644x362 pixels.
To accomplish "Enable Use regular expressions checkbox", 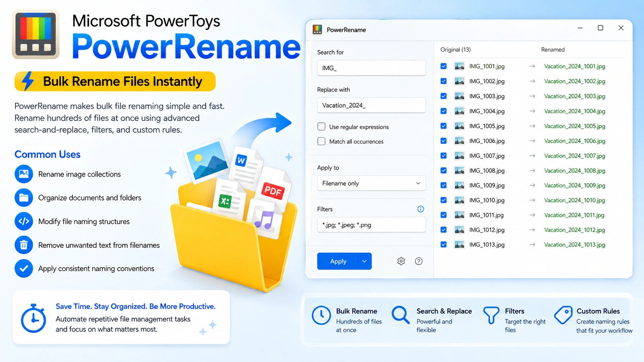I will (x=321, y=127).
